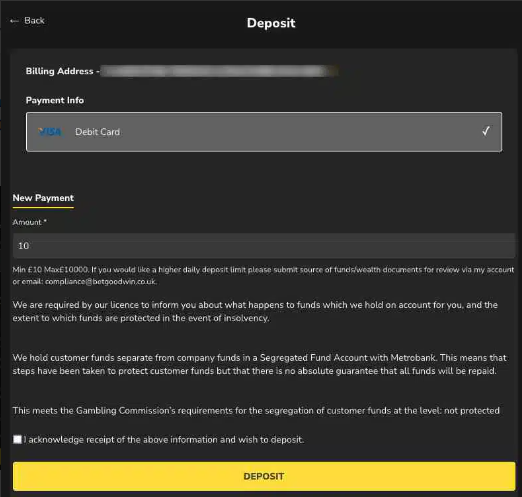Click the Segregated Fund Account paragraph

pos(259,364)
